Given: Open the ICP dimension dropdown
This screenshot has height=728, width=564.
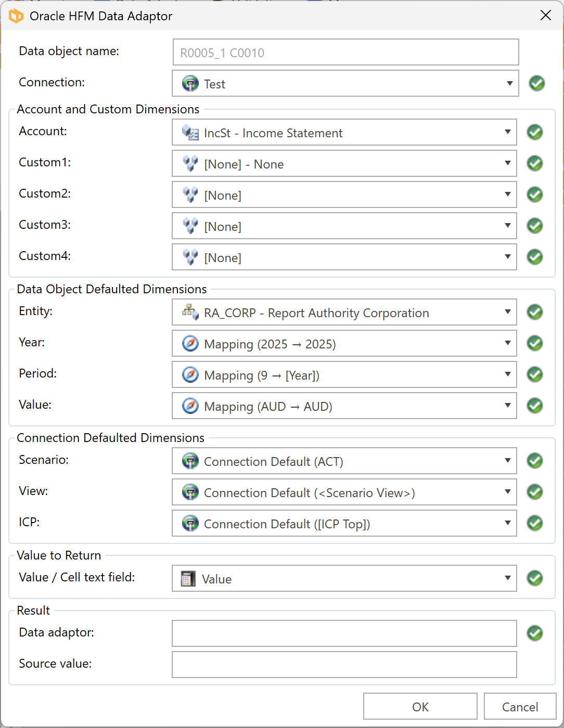Looking at the screenshot, I should click(507, 523).
